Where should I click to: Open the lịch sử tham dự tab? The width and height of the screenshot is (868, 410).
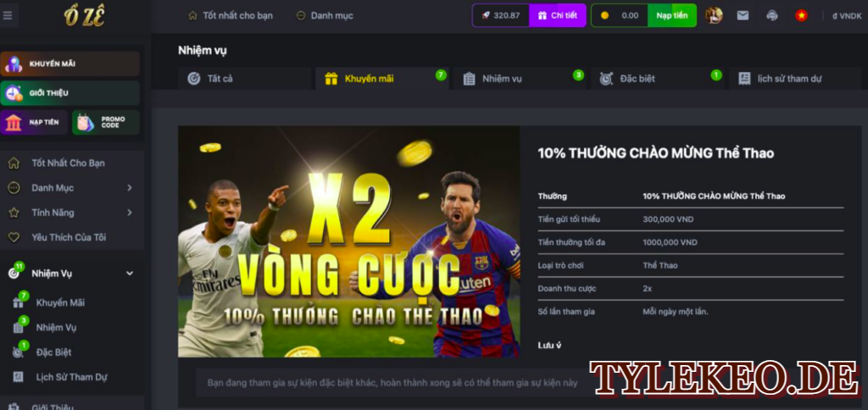pos(795,79)
